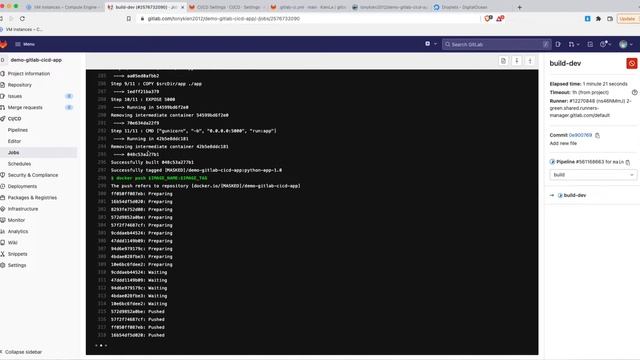
Task: Open Settings in sidebar
Action: pos(17,265)
